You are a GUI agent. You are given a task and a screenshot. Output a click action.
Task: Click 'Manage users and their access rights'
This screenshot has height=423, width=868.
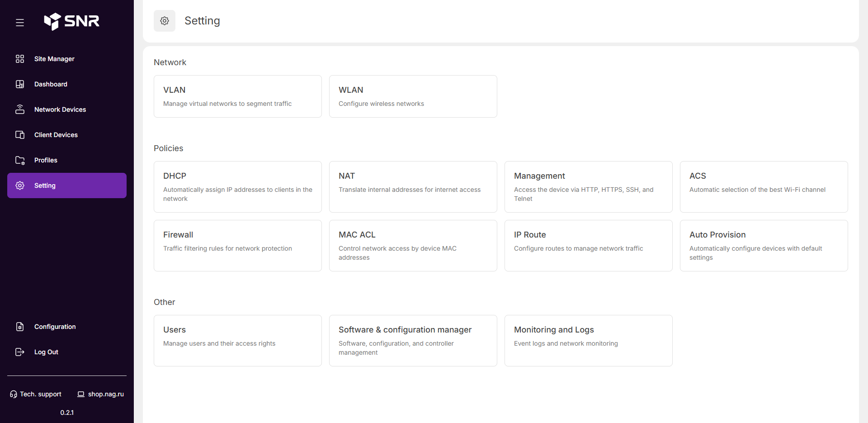pyautogui.click(x=219, y=343)
